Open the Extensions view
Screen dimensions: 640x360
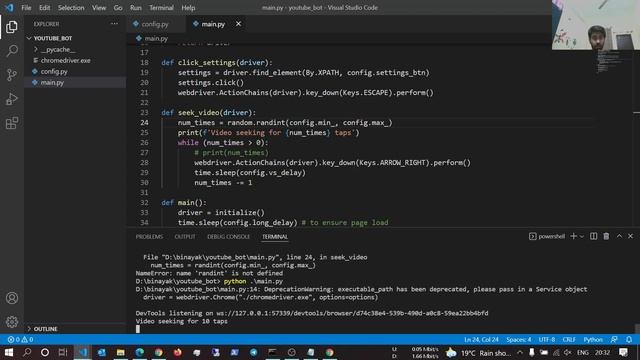pyautogui.click(x=12, y=123)
